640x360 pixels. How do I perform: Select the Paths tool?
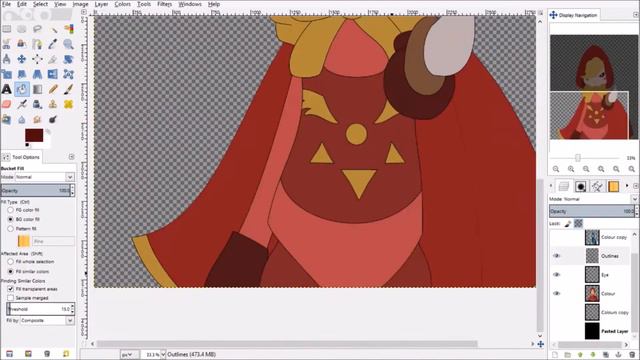click(x=37, y=44)
